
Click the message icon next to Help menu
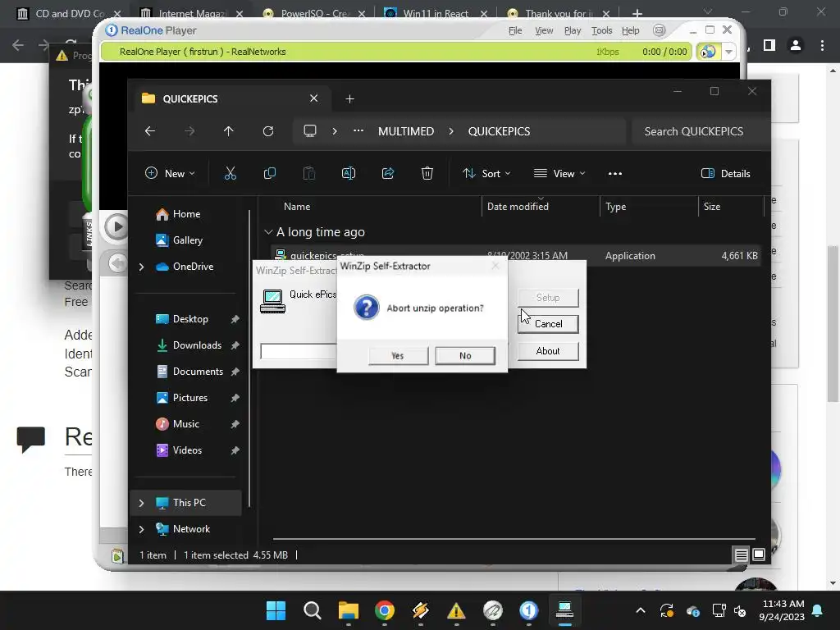[x=660, y=30]
